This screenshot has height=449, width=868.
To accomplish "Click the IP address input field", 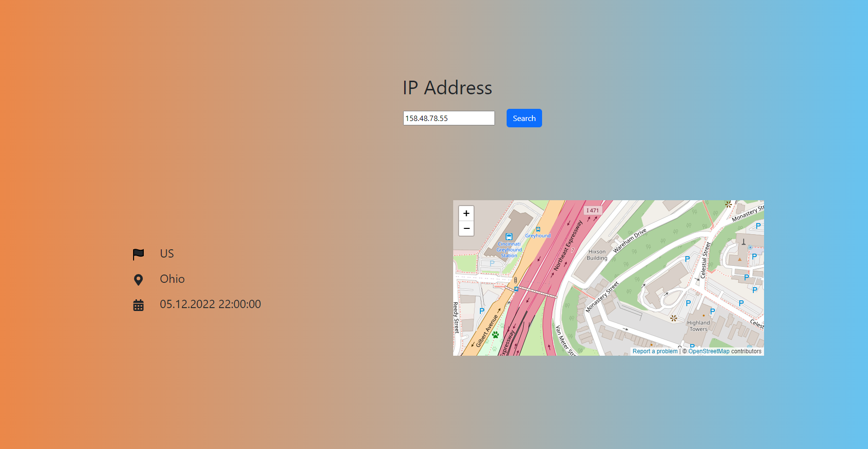I will (448, 118).
